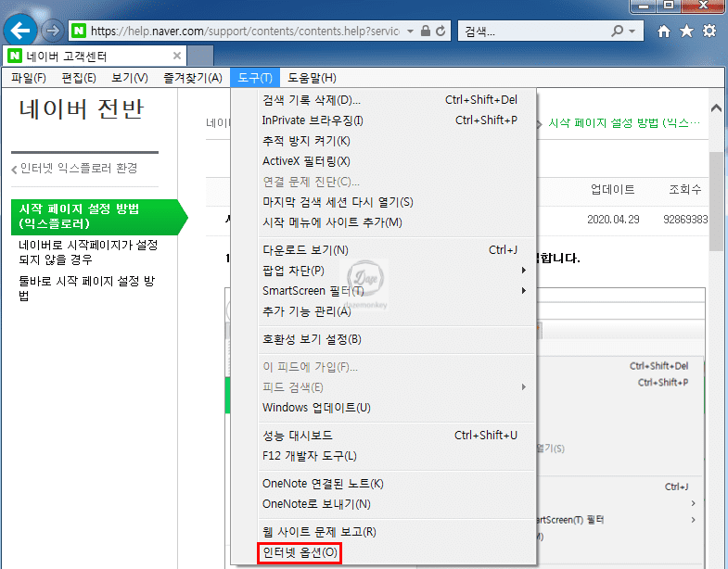Screen dimensions: 728x569
Task: Click the 조회수 column header
Action: (x=684, y=189)
